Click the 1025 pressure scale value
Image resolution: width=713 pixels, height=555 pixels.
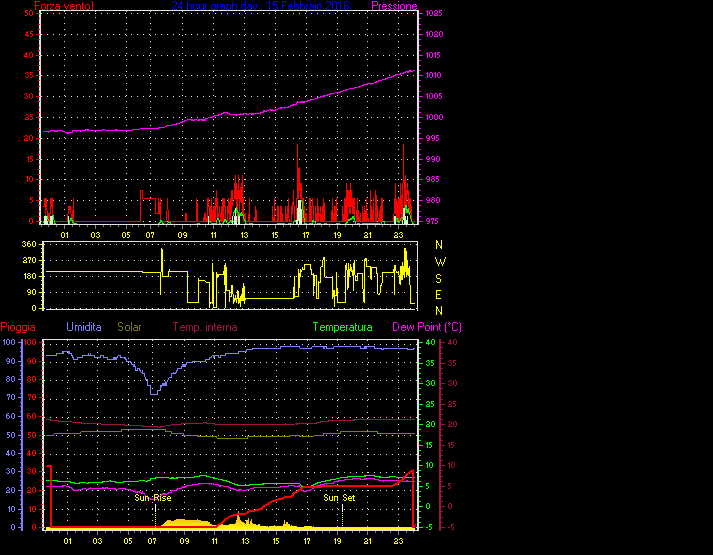tap(434, 14)
